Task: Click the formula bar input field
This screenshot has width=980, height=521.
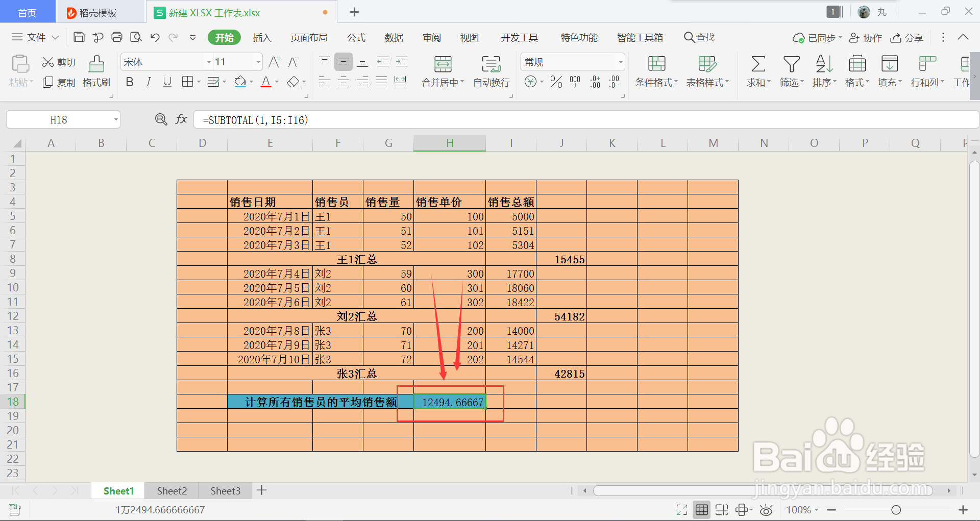Action: point(586,120)
